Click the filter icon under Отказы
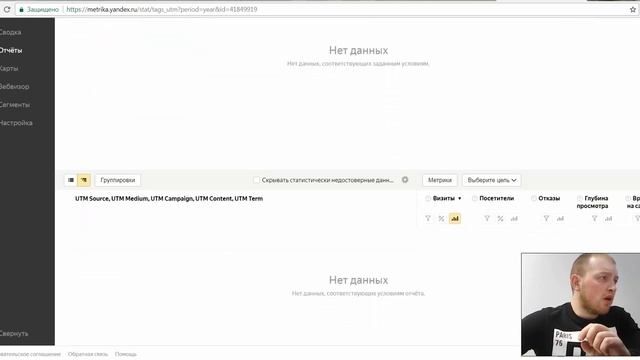This screenshot has width=640, height=360. tap(546, 219)
